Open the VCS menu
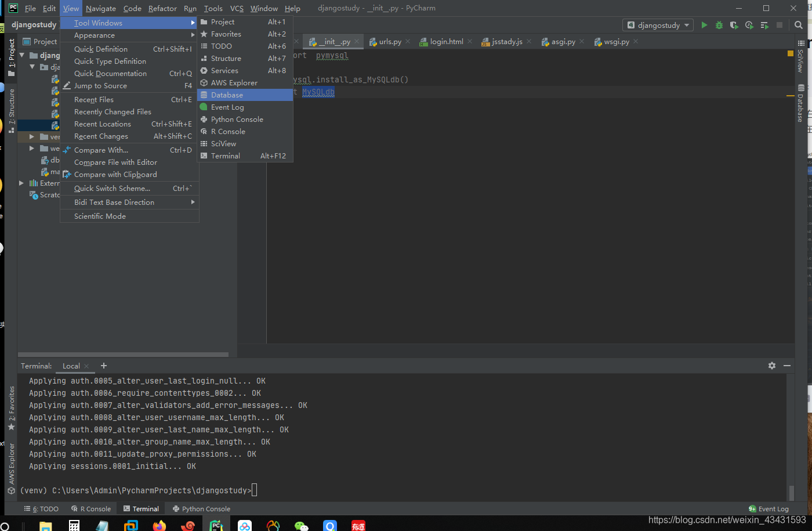 coord(237,8)
